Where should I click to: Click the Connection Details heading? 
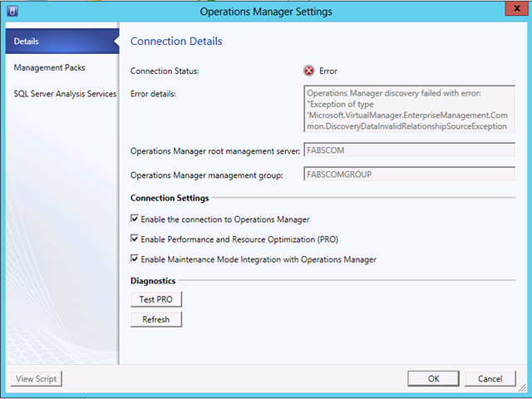[x=176, y=41]
